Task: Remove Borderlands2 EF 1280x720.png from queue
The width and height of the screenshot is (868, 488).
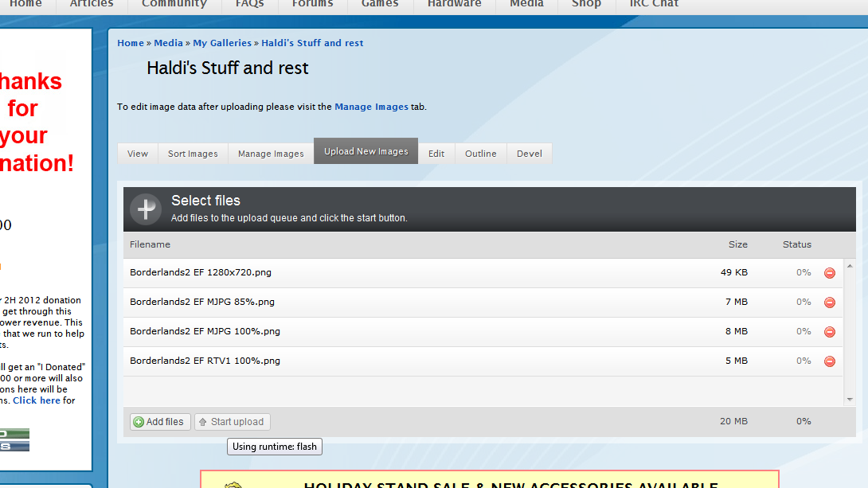Action: [x=829, y=273]
